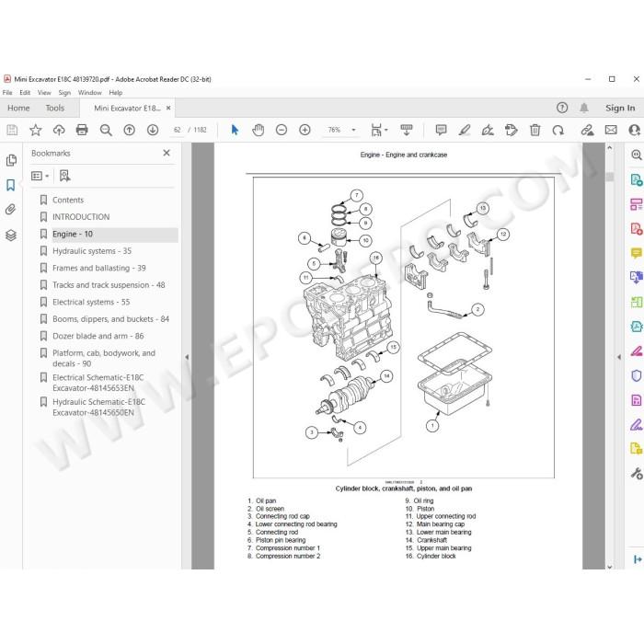Toggle the Page Thumbnails panel
Screen dimensions: 644x644
[11, 160]
